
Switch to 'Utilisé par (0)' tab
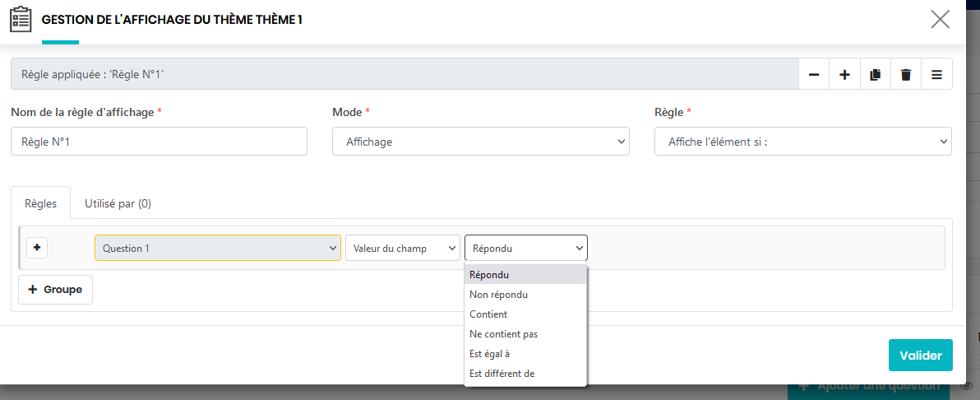[118, 203]
